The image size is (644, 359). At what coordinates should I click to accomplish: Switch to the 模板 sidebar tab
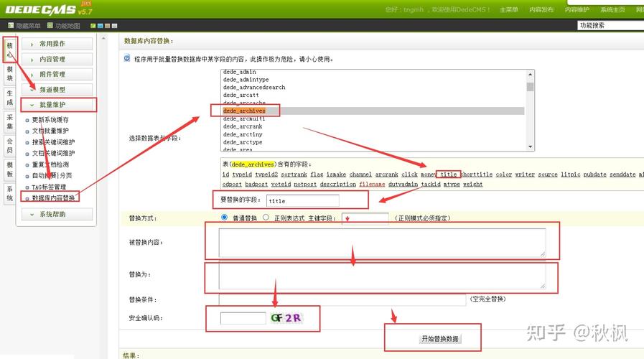9,169
